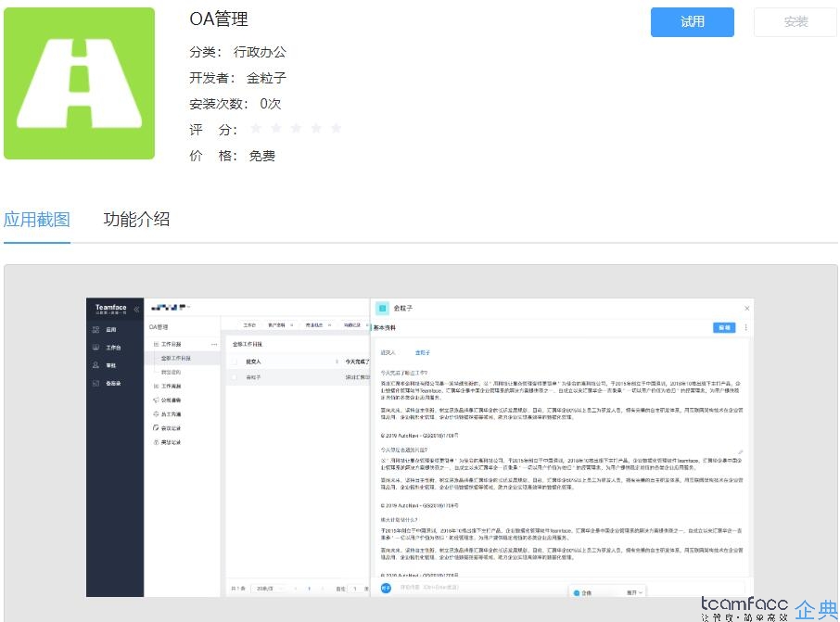Click the green OA管理 app icon
840x622 pixels.
80,83
